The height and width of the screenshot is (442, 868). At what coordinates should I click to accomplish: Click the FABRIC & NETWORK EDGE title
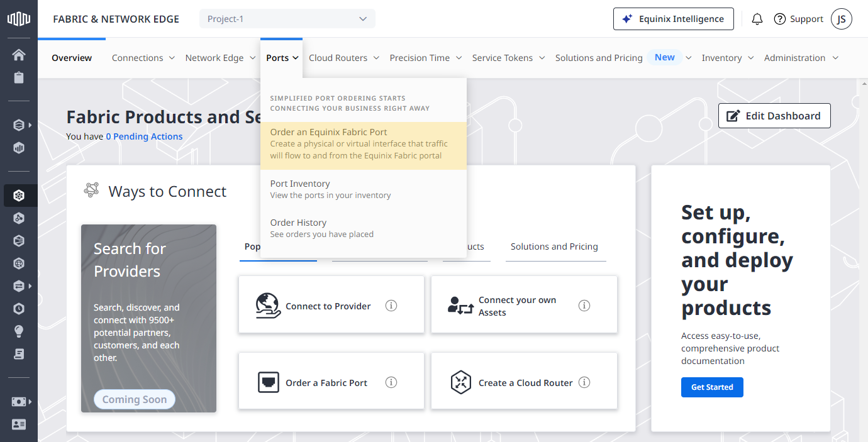point(116,19)
